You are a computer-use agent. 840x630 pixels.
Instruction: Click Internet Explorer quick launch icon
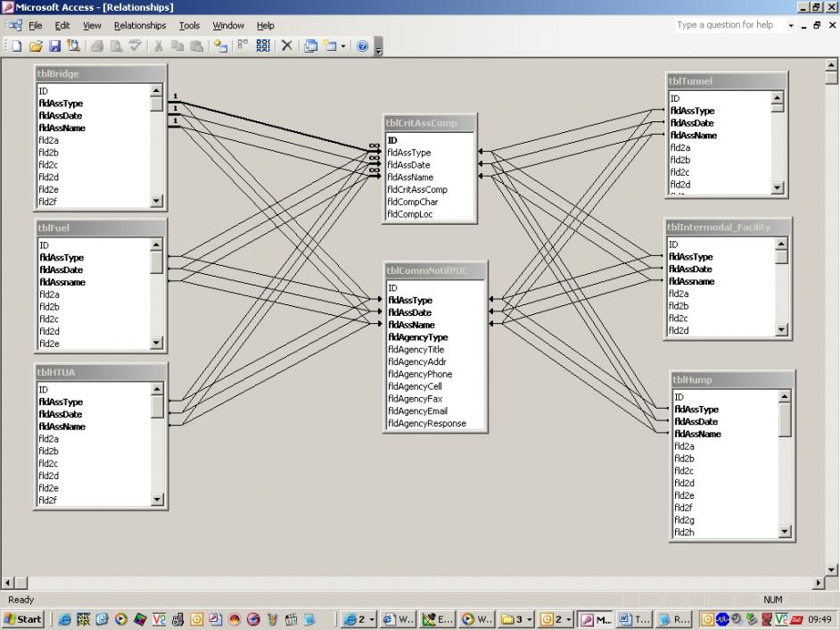coord(65,619)
